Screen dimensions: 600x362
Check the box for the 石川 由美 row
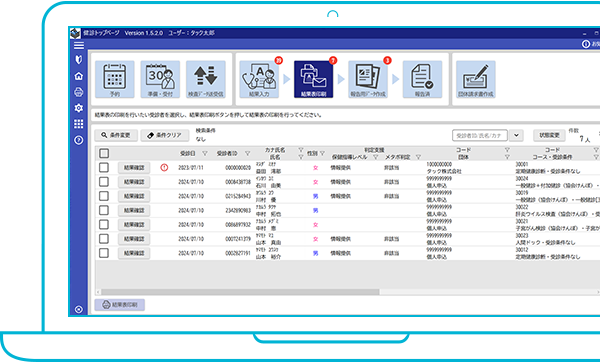click(104, 182)
